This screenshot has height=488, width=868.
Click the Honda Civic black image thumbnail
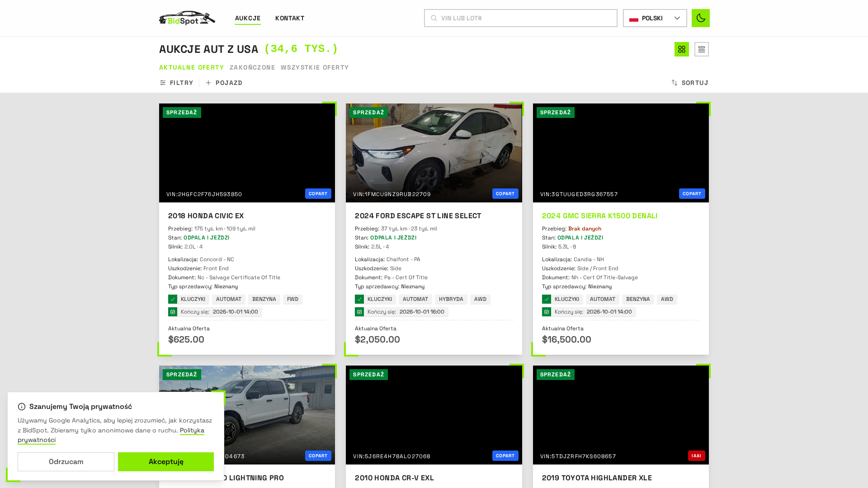[x=247, y=153]
